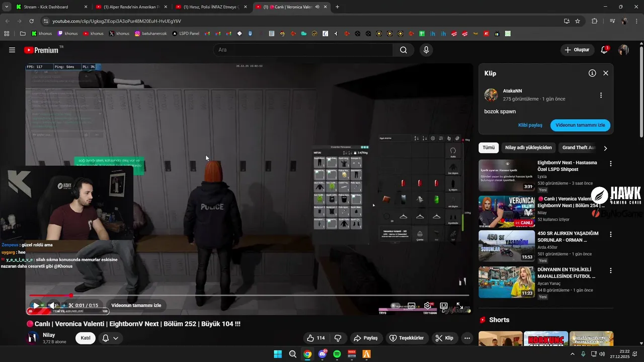Close the Klip panel
This screenshot has width=644, height=362.
click(606, 73)
